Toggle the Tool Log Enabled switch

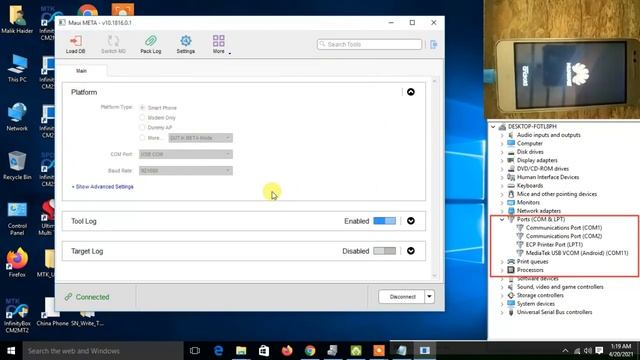click(x=384, y=221)
